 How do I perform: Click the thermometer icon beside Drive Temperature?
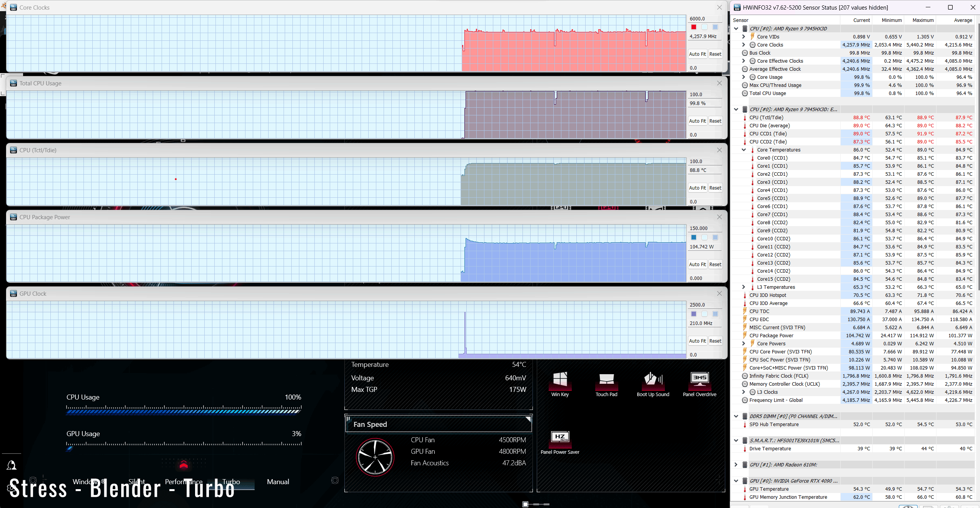[745, 448]
